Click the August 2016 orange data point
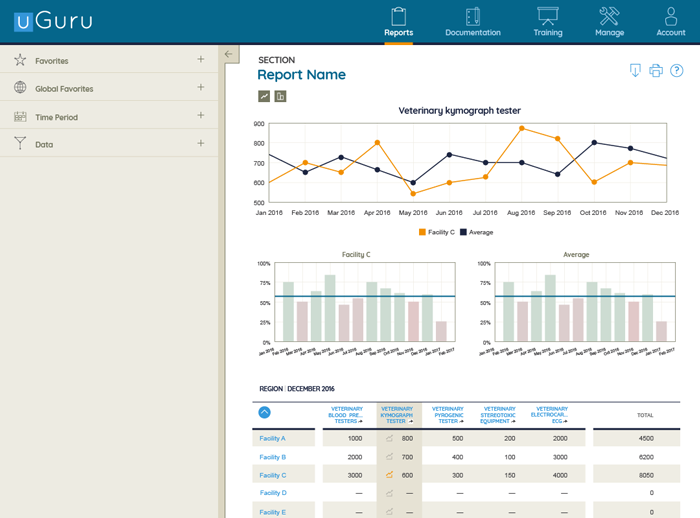 click(x=521, y=128)
